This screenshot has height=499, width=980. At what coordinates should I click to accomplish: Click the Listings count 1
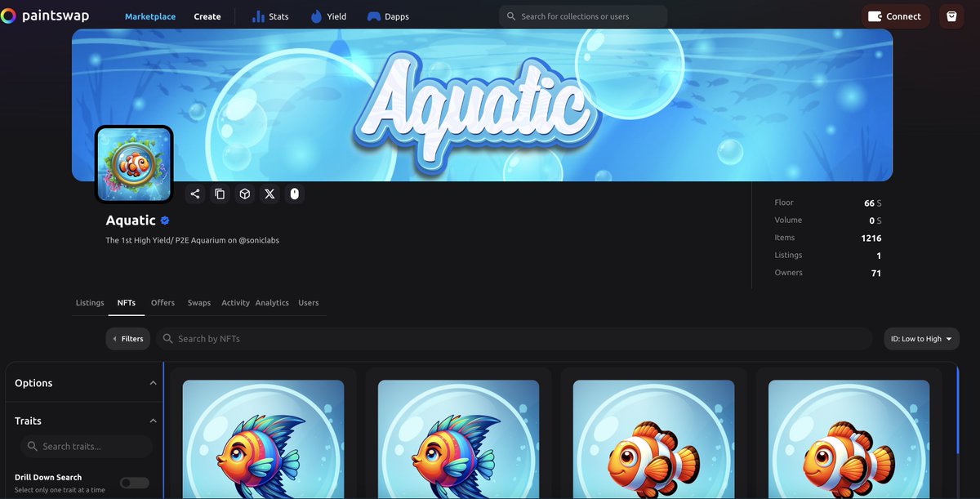coord(879,256)
